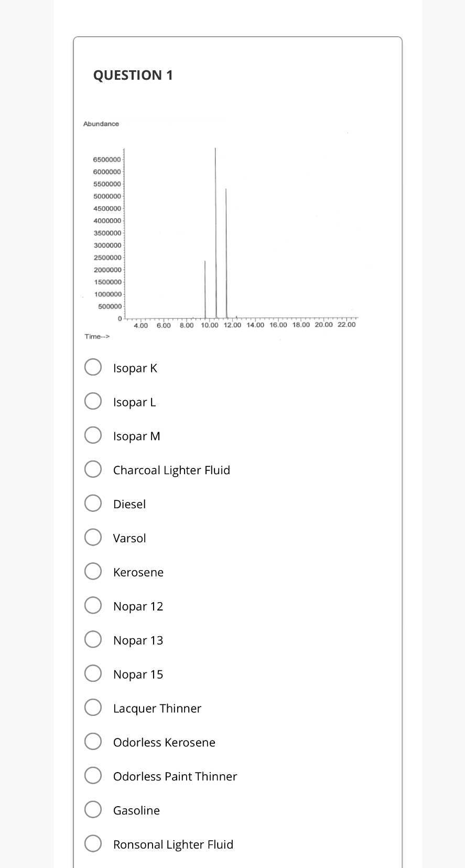Screen dimensions: 465x868
Task: Select Kerosene as your answer
Action: [x=93, y=571]
